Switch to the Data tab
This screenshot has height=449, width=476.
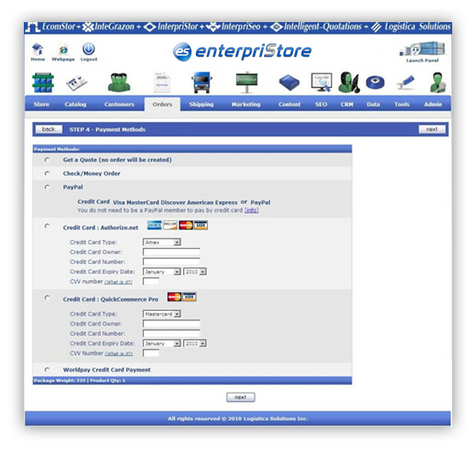(373, 104)
